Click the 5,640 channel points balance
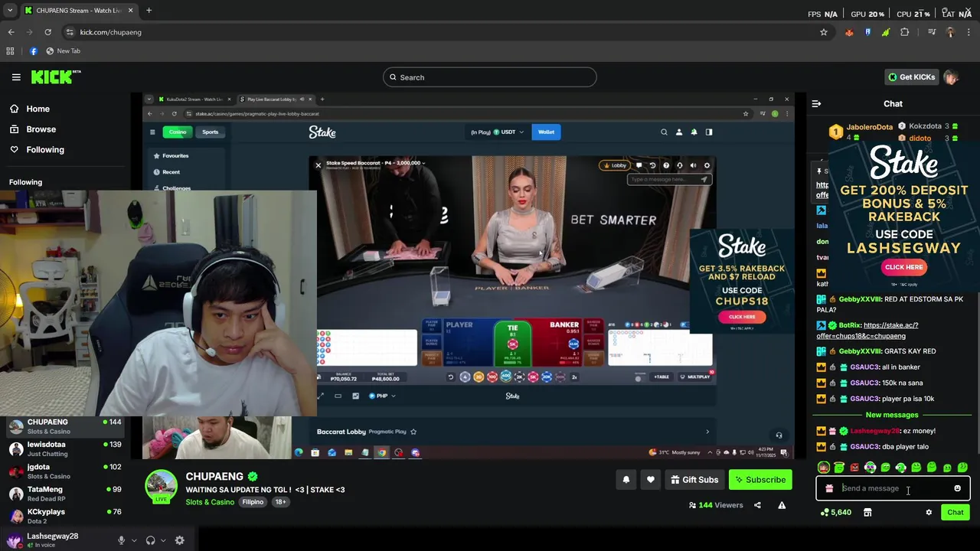The image size is (980, 551). pyautogui.click(x=835, y=513)
